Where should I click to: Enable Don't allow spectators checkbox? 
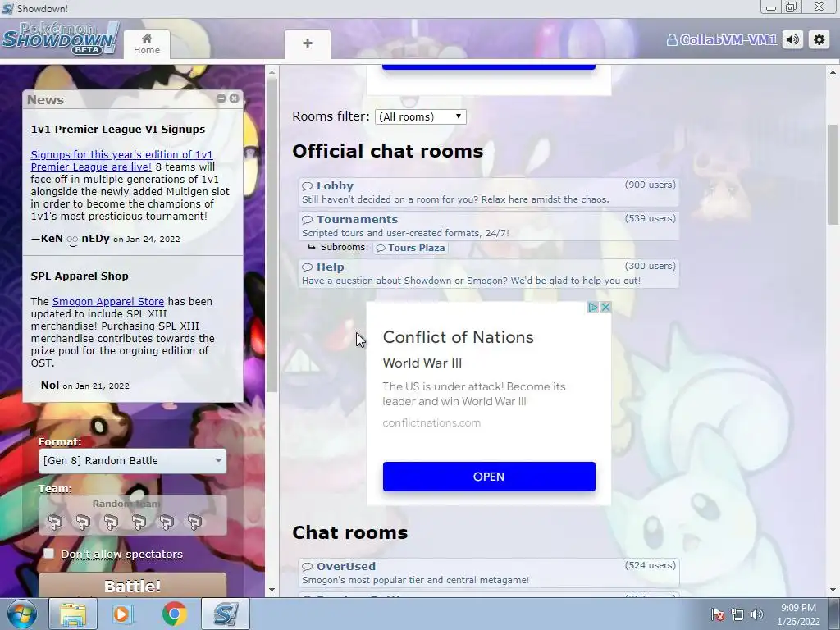[x=48, y=554]
